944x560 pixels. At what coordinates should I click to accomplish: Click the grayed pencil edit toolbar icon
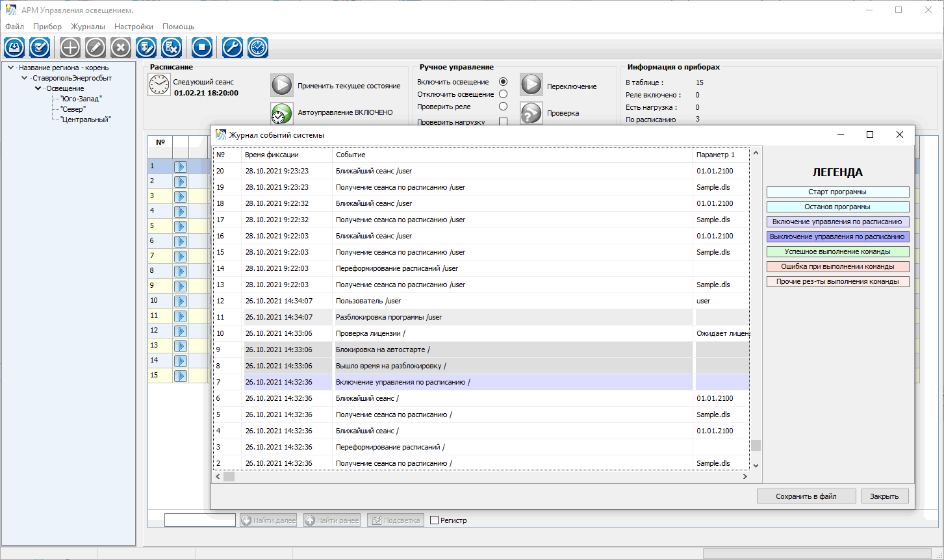click(96, 47)
